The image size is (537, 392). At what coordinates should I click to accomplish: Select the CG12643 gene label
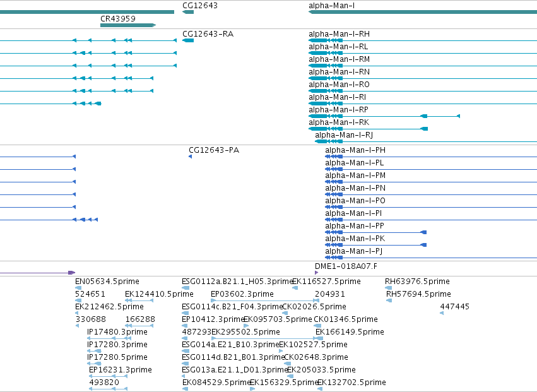coord(199,6)
